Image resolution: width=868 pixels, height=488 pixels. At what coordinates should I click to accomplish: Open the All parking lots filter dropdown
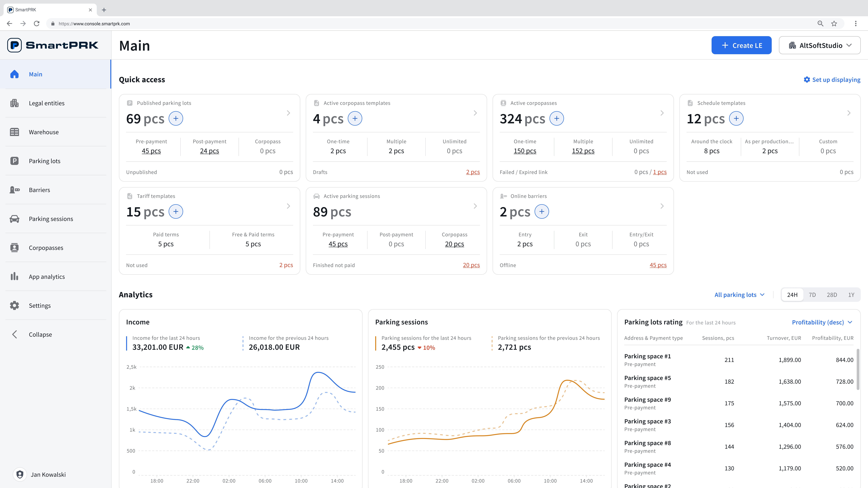pos(740,295)
